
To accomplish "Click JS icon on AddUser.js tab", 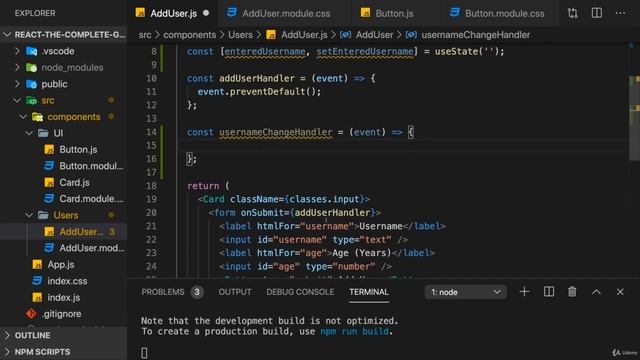I will pyautogui.click(x=140, y=13).
